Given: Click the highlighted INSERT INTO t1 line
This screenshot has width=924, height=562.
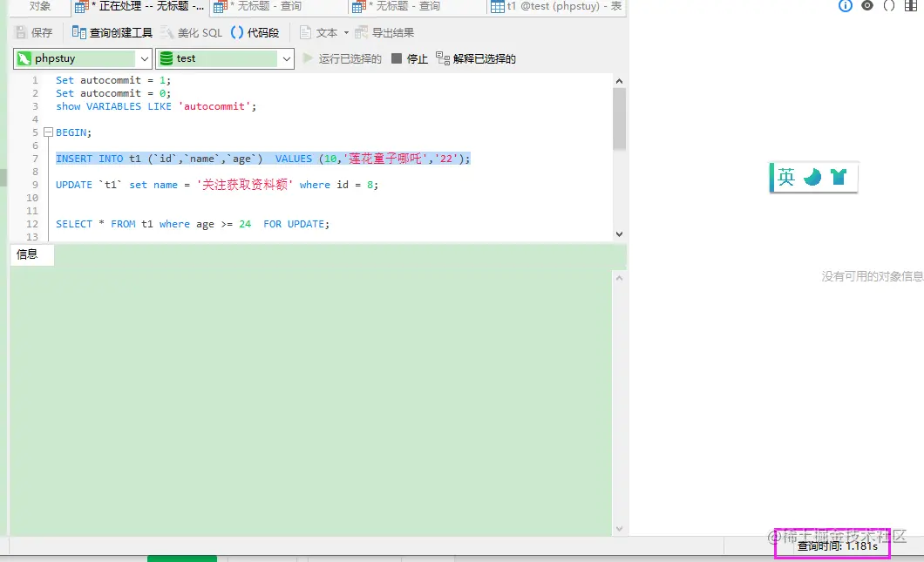Looking at the screenshot, I should tap(263, 159).
